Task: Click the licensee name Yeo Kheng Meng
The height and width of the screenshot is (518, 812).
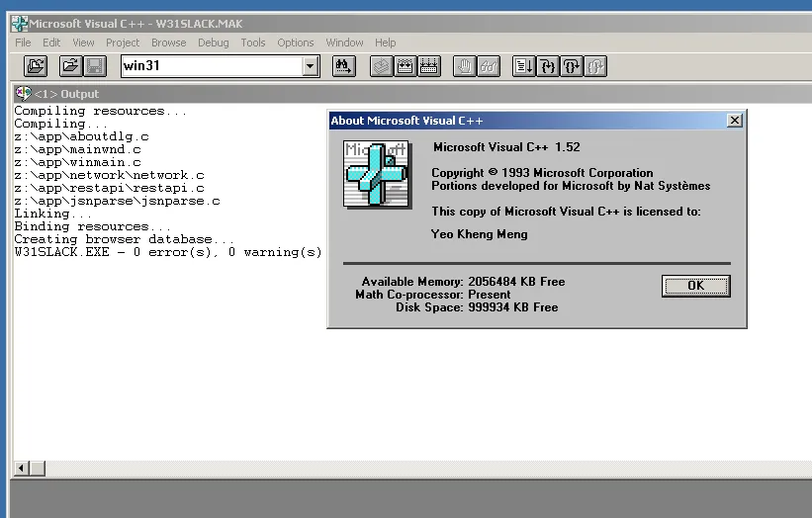Action: [479, 234]
